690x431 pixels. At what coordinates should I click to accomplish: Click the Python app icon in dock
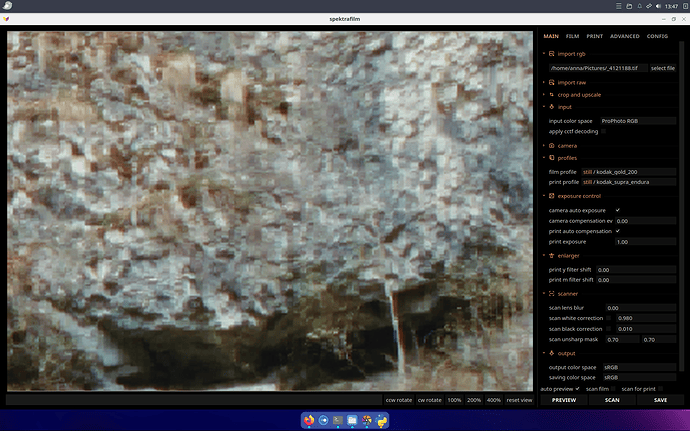(x=381, y=420)
